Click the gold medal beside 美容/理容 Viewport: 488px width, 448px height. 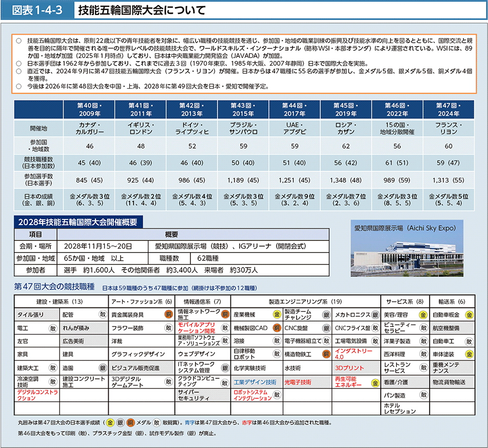point(423,315)
